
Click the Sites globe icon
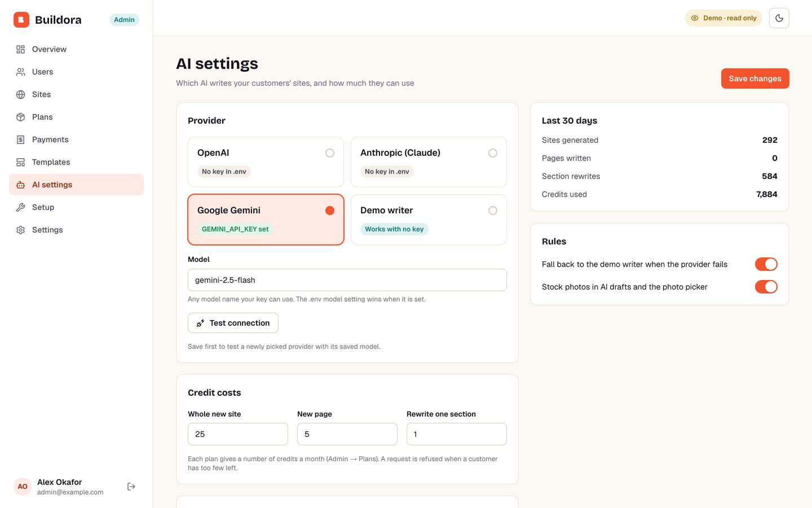[x=21, y=94]
